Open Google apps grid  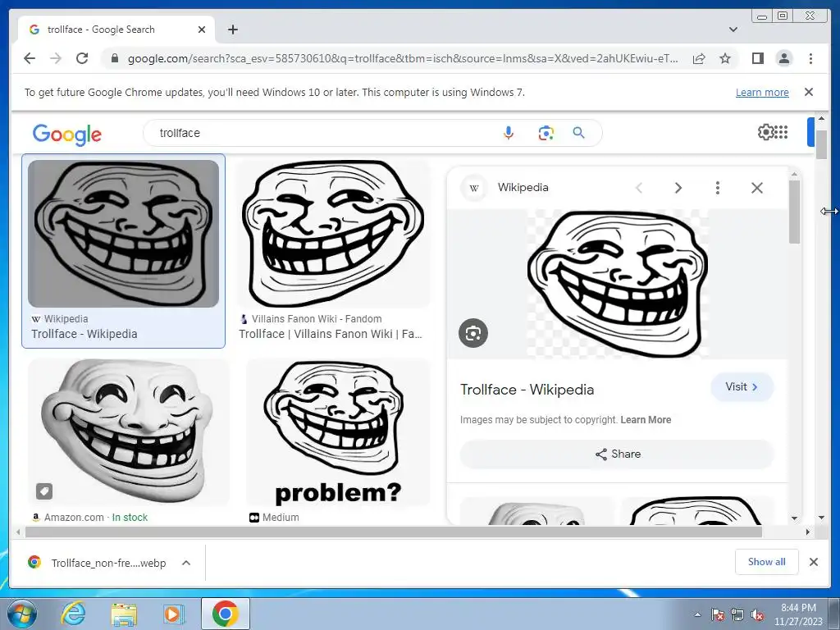781,132
